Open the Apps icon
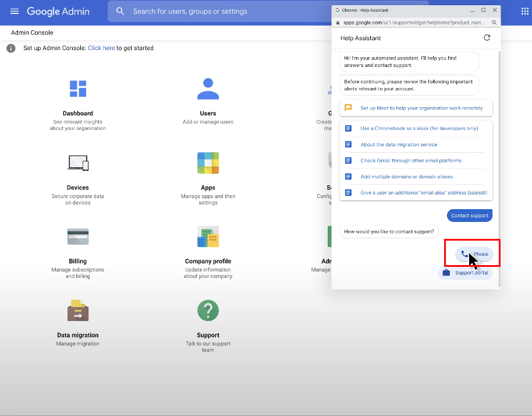 tap(208, 163)
